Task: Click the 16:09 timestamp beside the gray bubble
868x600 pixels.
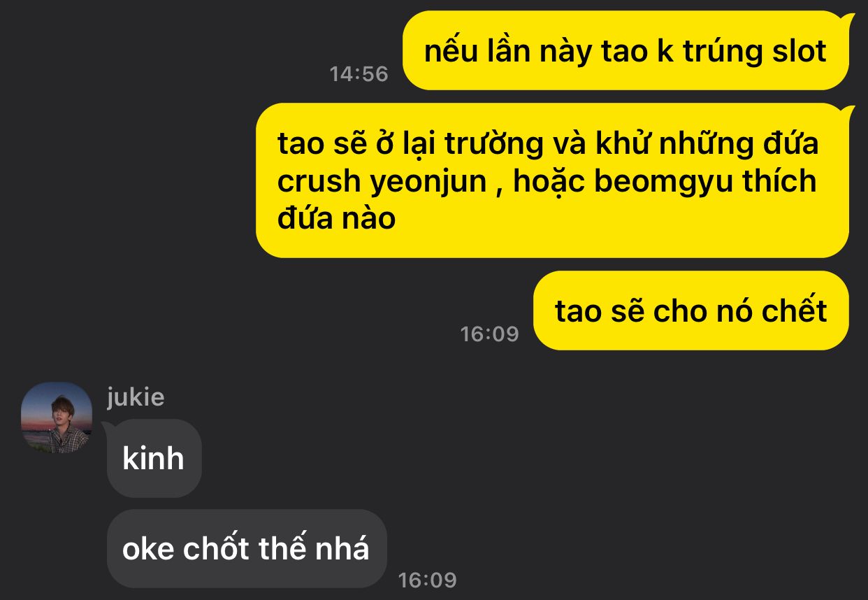Action: pos(427,580)
